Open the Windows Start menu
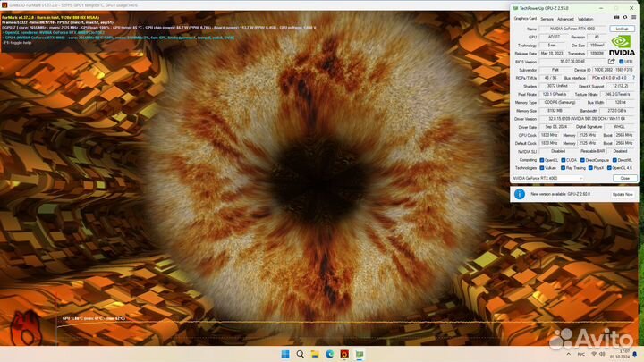 [x=285, y=354]
